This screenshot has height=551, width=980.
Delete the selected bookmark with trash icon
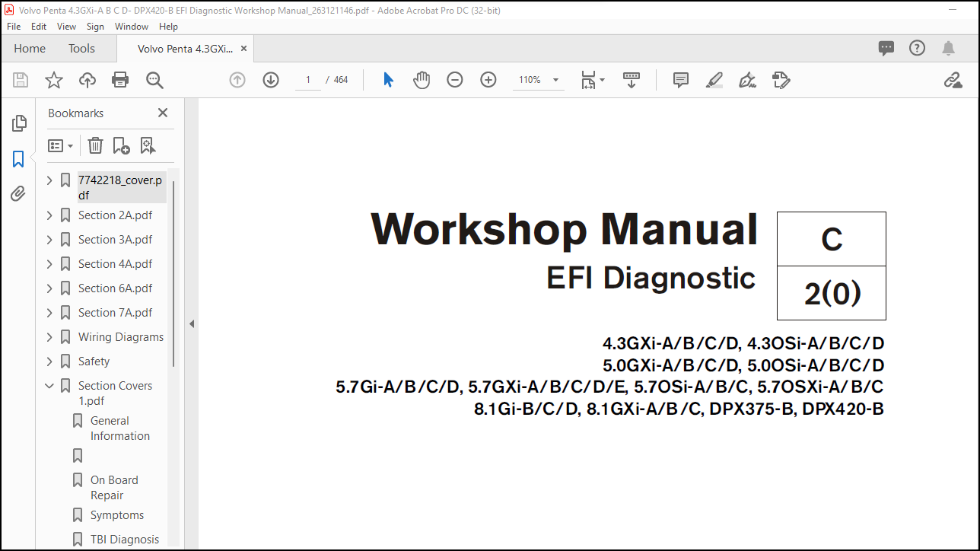95,145
